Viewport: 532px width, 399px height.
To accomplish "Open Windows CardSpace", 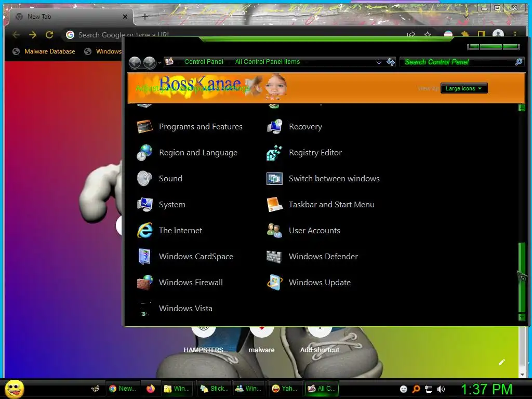I will pos(185,257).
